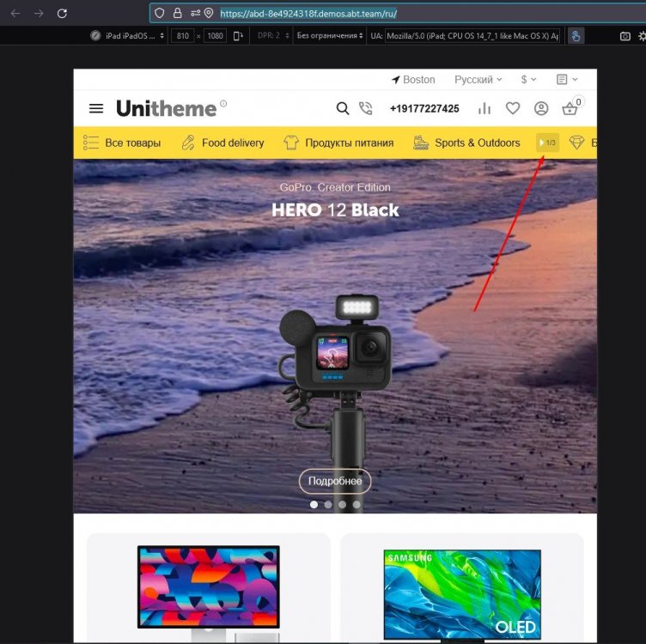Edit the viewport height 1080 field
The width and height of the screenshot is (646, 644).
[x=215, y=36]
